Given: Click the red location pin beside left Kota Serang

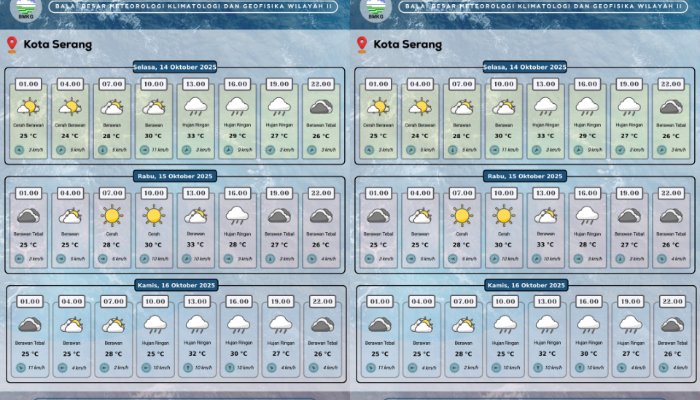Looking at the screenshot, I should tap(12, 45).
